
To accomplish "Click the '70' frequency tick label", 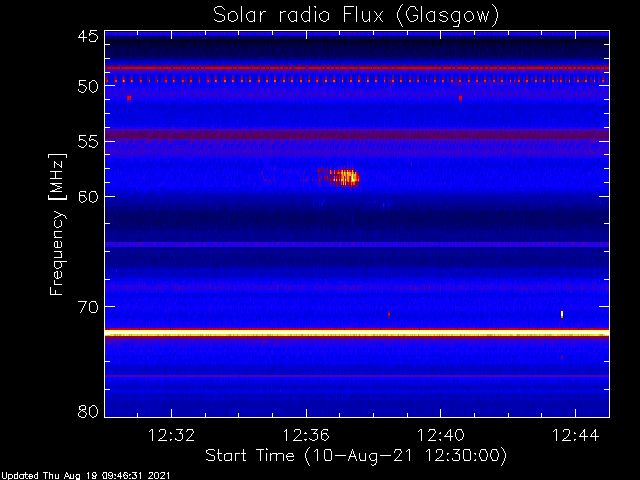I will click(x=88, y=307).
